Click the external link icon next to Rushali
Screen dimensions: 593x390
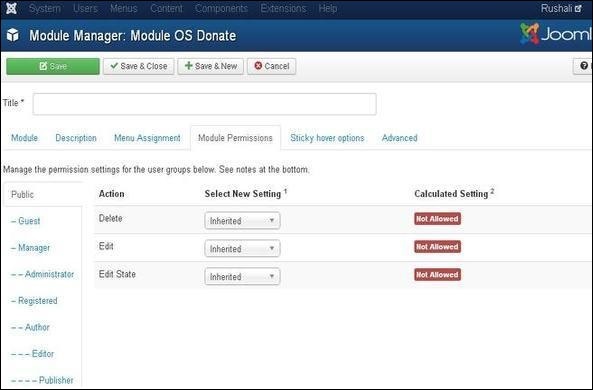(578, 8)
